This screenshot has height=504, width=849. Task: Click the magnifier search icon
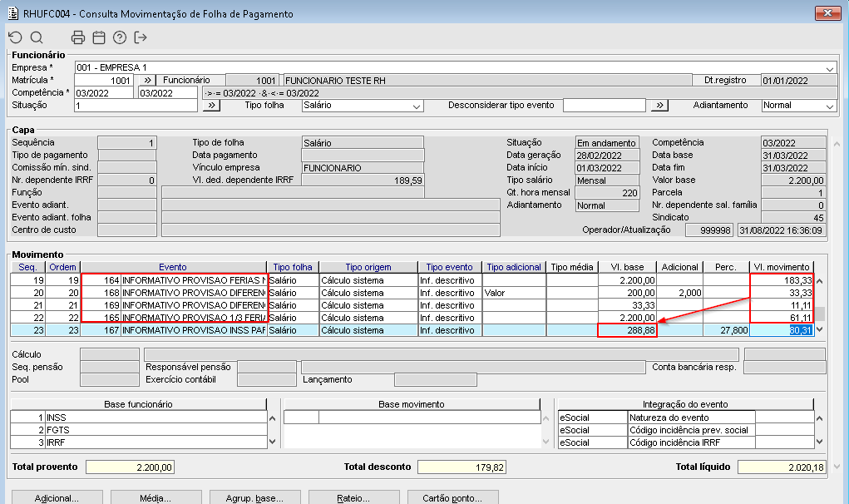pos(37,37)
